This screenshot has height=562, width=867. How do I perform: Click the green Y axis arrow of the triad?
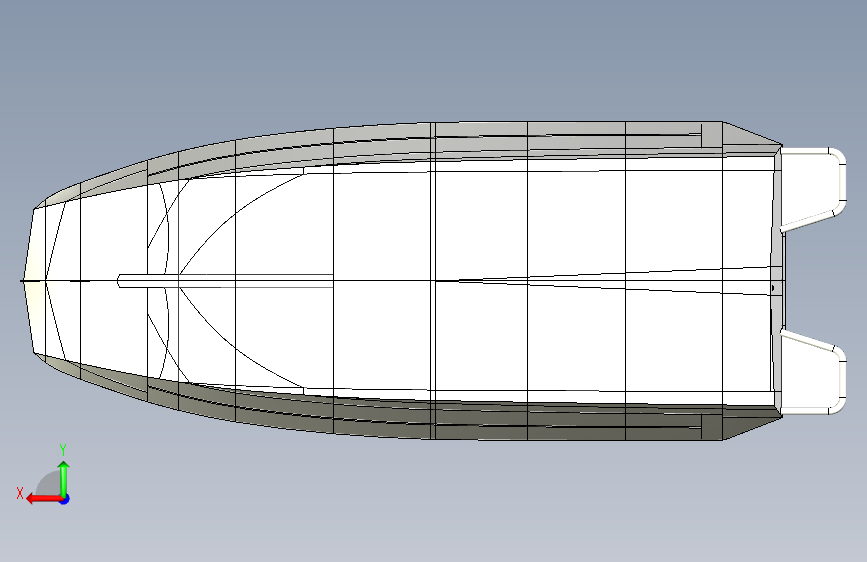(64, 478)
